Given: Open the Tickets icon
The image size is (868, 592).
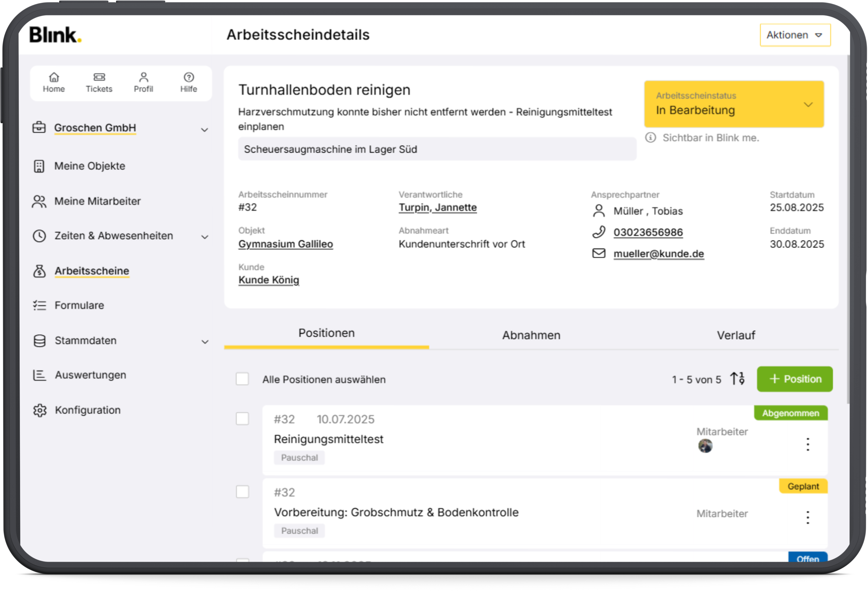Looking at the screenshot, I should point(99,77).
